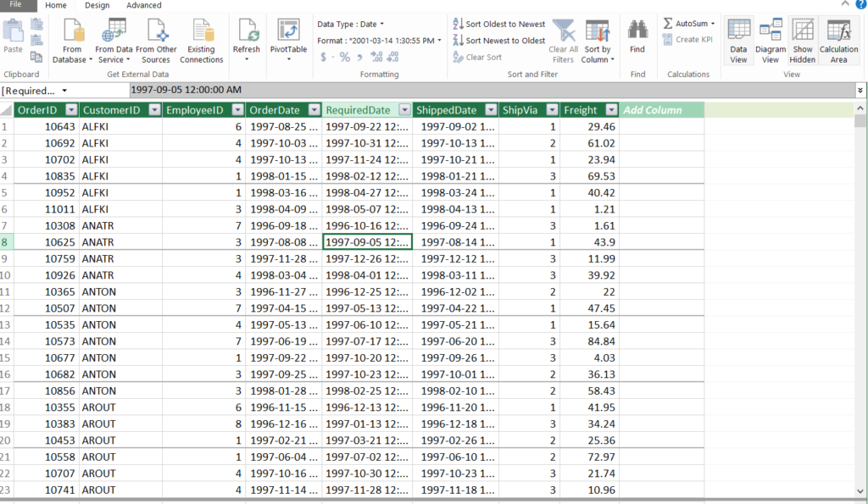Open OrderDate column filter dropdown
Image resolution: width=868 pixels, height=504 pixels.
[314, 109]
